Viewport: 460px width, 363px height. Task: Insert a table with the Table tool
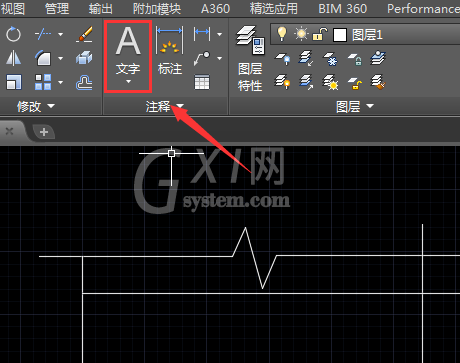[x=202, y=82]
